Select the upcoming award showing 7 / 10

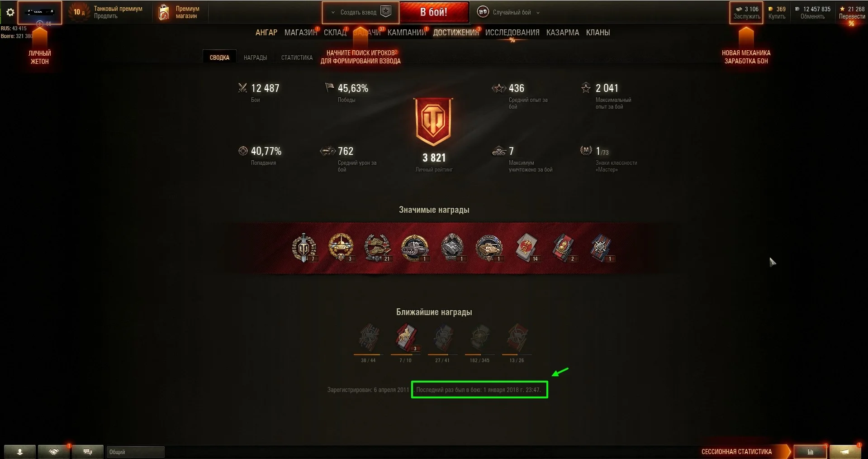[406, 338]
